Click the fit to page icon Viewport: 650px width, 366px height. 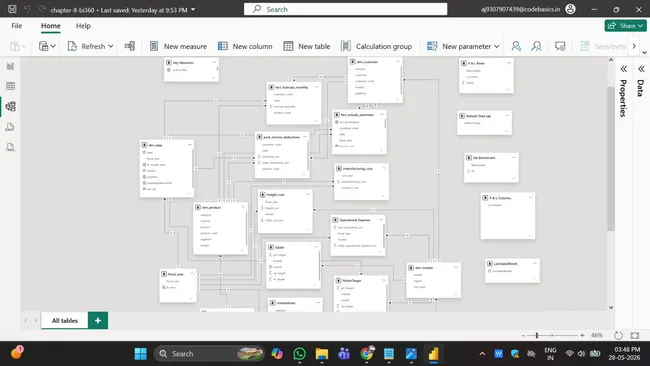(635, 335)
